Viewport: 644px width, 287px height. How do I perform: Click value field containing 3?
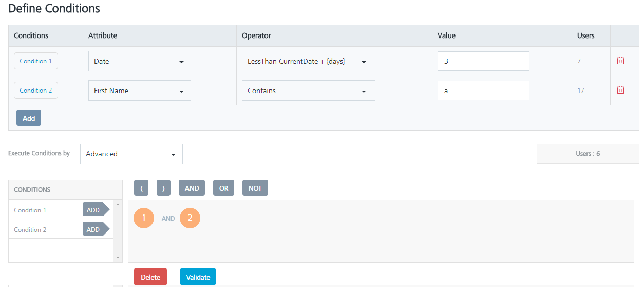click(483, 61)
